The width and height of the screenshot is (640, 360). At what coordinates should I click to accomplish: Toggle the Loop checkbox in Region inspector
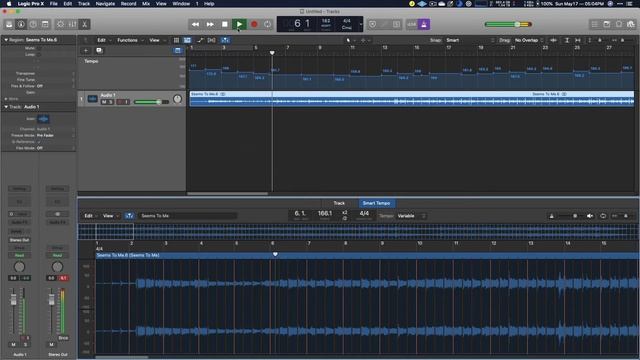click(39, 54)
